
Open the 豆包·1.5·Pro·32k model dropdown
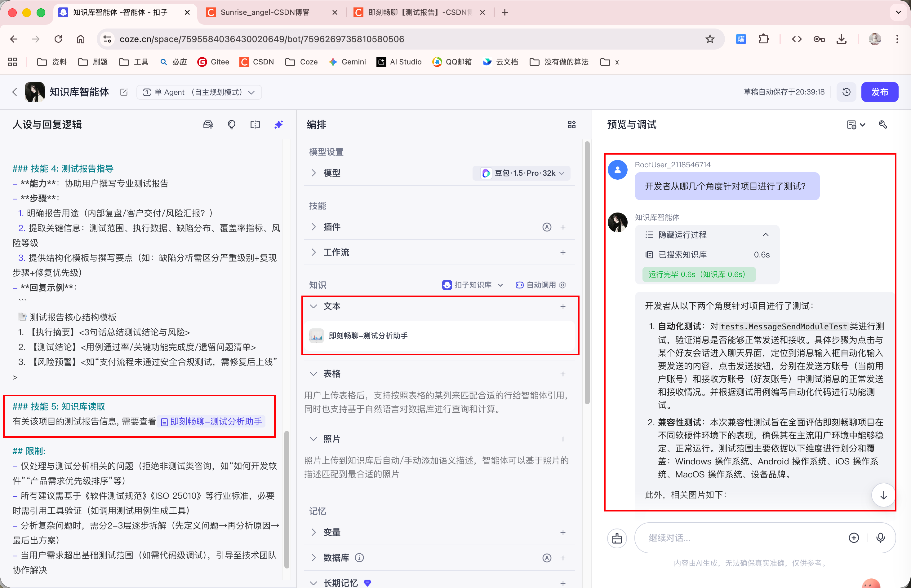pyautogui.click(x=523, y=173)
